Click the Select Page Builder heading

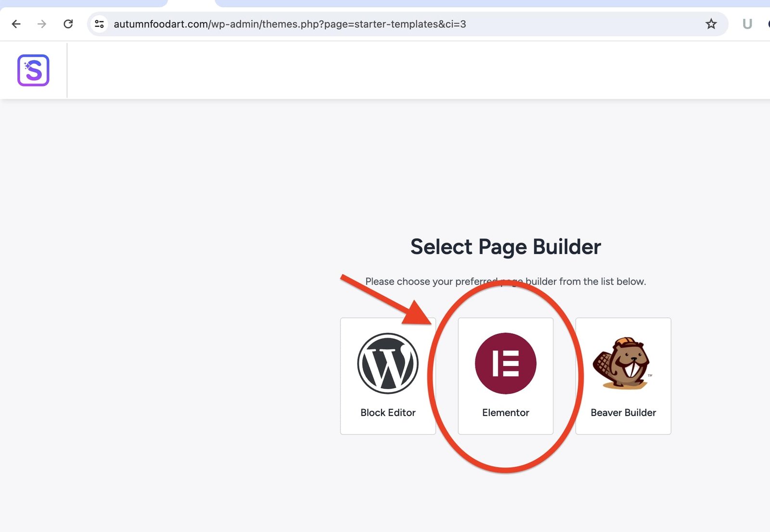point(506,247)
